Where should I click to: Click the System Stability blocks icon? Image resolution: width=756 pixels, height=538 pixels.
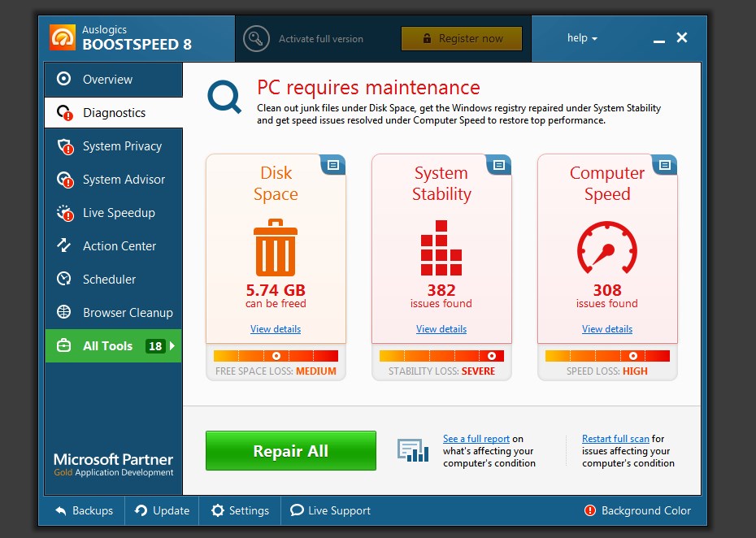(x=441, y=248)
